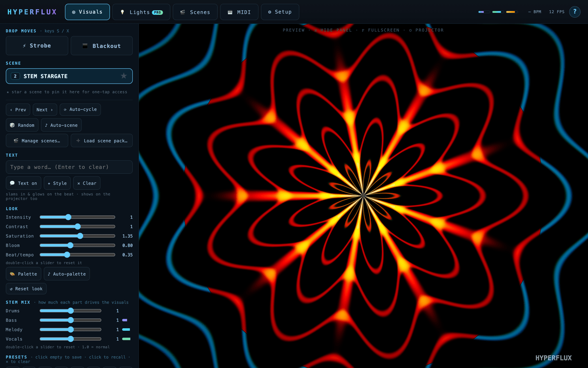Click the help question mark icon
588x368 pixels.
pos(575,12)
